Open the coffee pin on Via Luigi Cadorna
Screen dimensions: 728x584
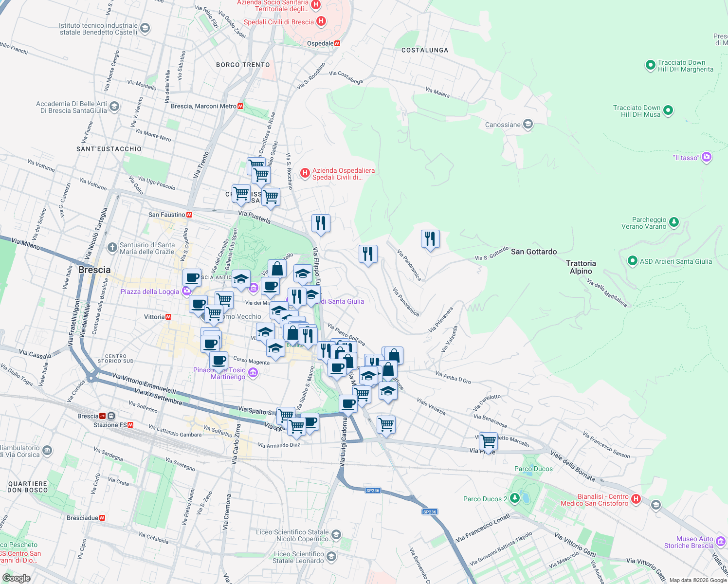[x=348, y=404]
